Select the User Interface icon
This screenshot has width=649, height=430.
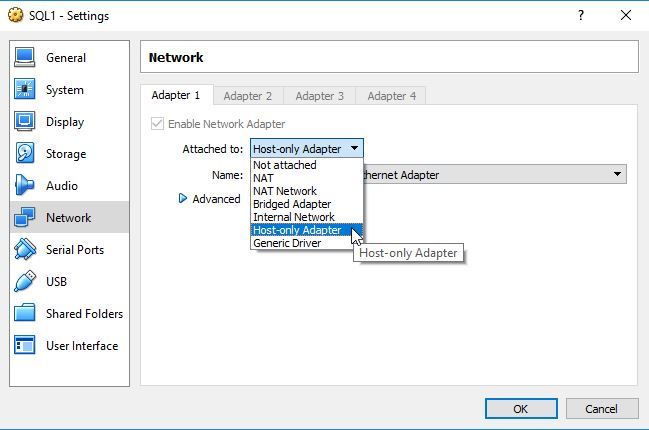(25, 346)
